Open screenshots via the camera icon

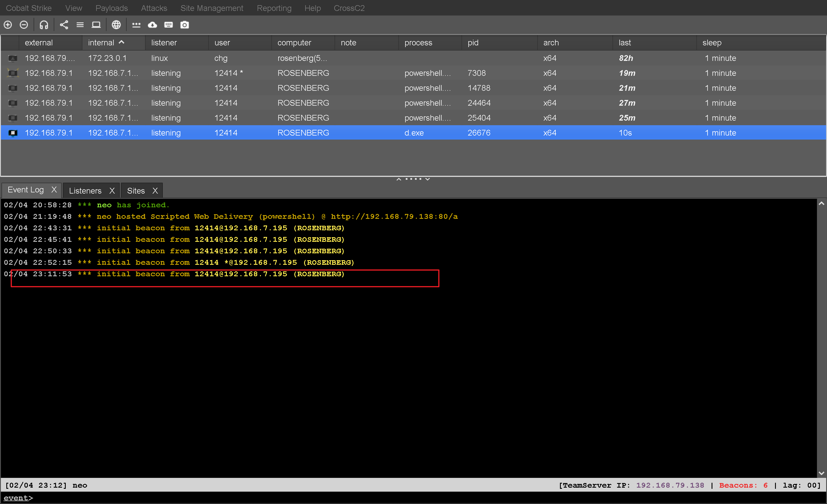pos(185,25)
